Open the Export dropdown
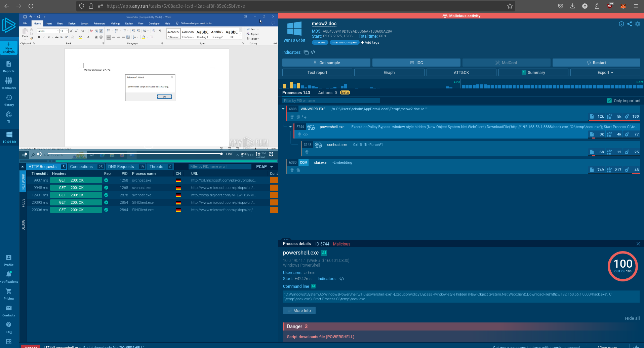644x348 pixels. tap(605, 72)
